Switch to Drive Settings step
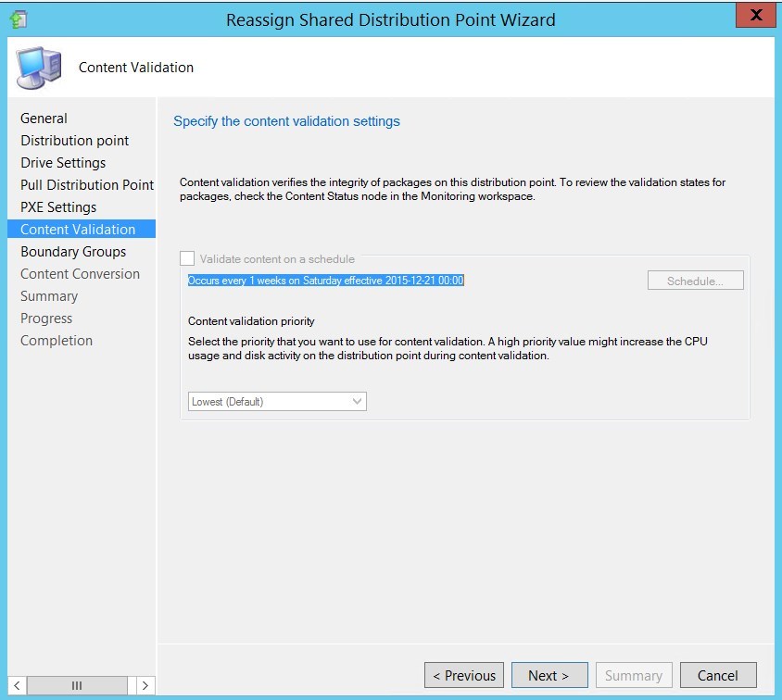 point(61,163)
